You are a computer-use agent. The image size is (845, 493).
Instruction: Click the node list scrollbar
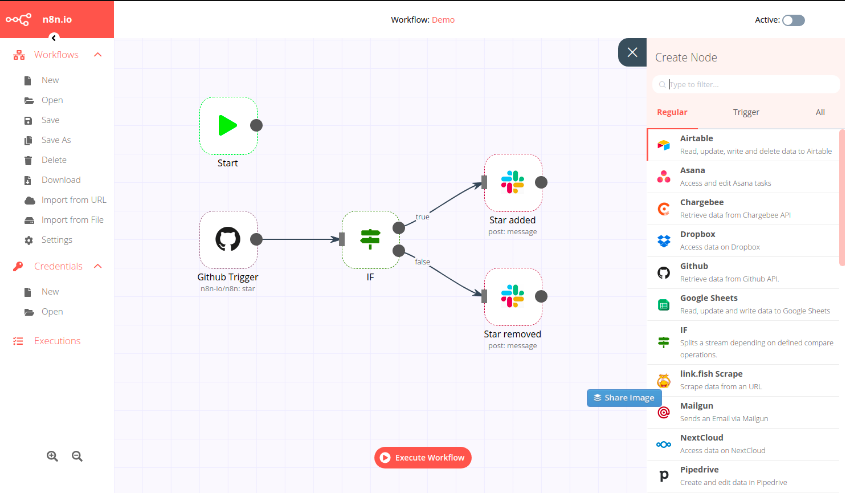842,197
